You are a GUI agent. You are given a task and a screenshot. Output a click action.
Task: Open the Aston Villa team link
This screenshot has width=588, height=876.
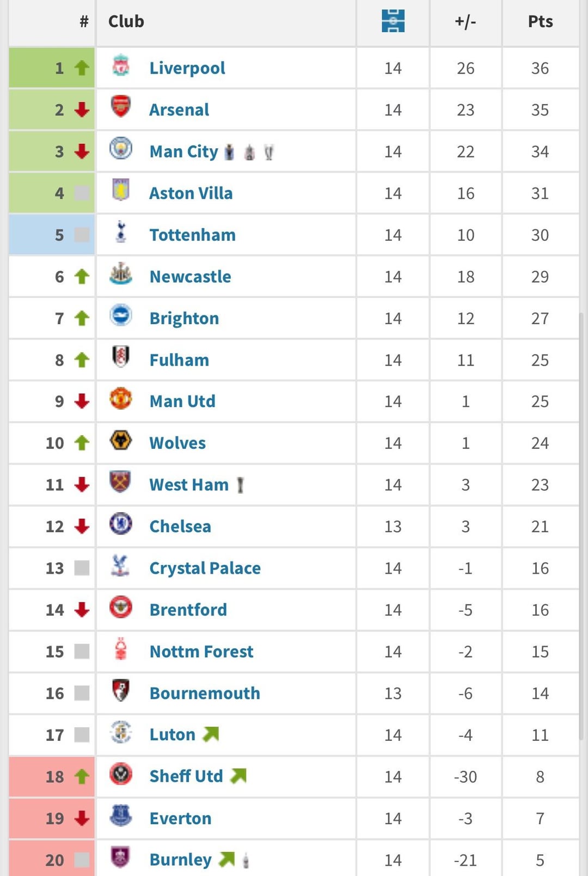tap(191, 193)
